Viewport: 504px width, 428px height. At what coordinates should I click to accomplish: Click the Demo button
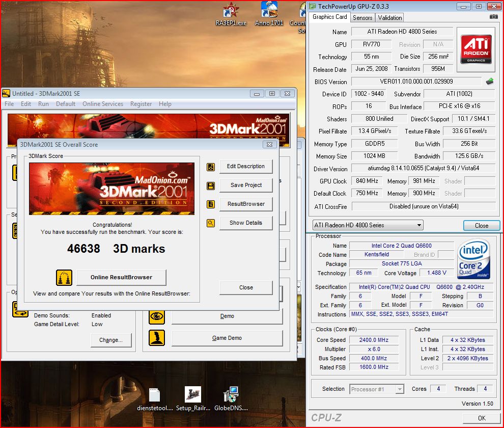coord(227,316)
